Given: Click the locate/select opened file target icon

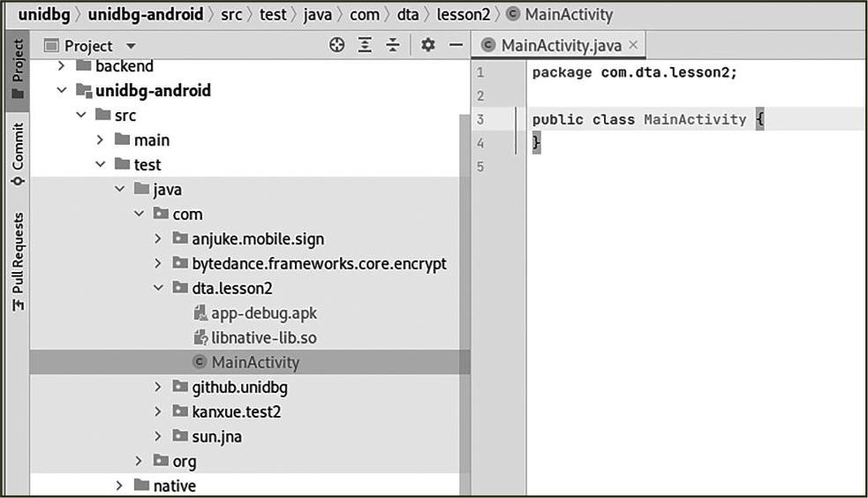Looking at the screenshot, I should click(x=336, y=45).
